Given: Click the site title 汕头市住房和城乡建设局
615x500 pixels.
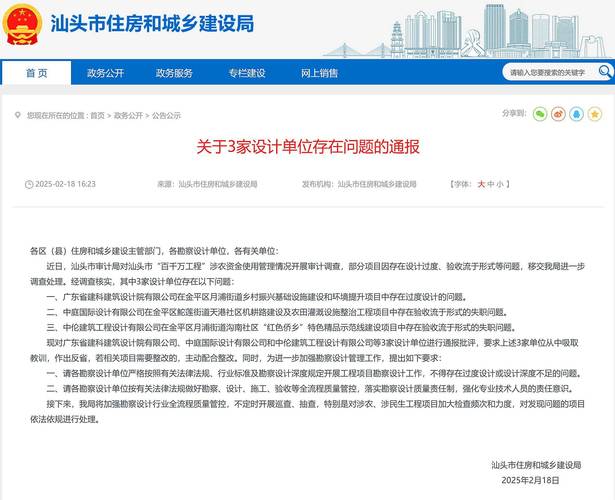Looking at the screenshot, I should click(x=152, y=24).
